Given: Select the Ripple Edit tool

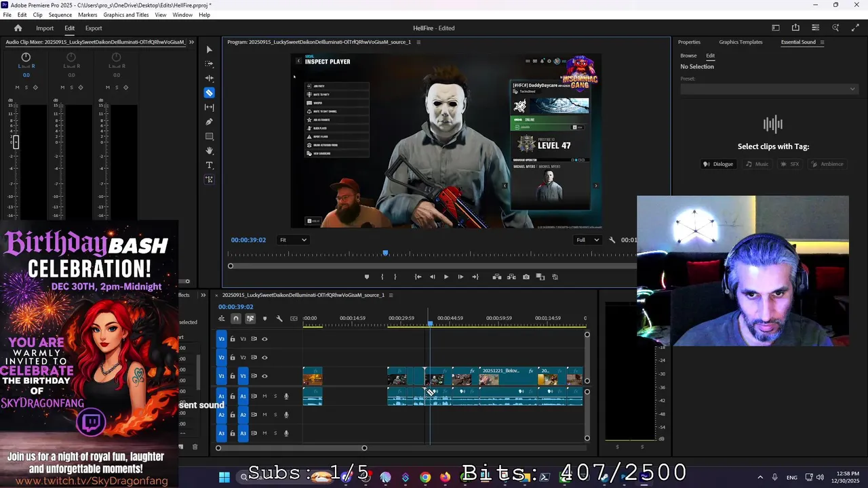Looking at the screenshot, I should [209, 78].
